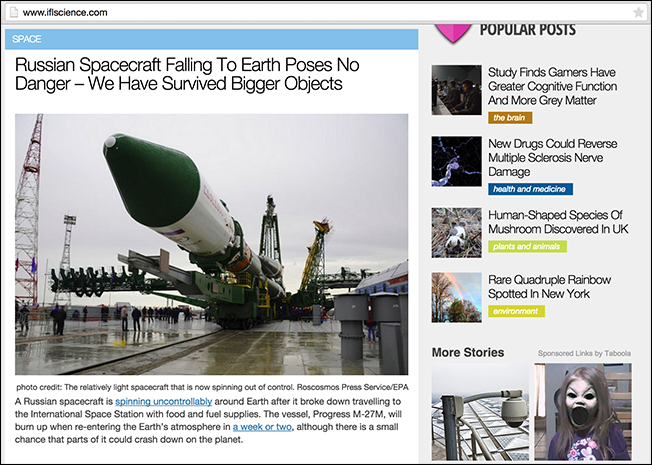
Task: Click the pink heart Popular Posts icon
Action: [x=453, y=32]
